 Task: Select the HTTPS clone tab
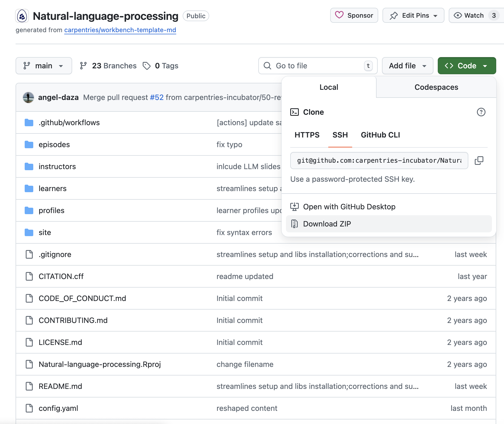pos(307,135)
